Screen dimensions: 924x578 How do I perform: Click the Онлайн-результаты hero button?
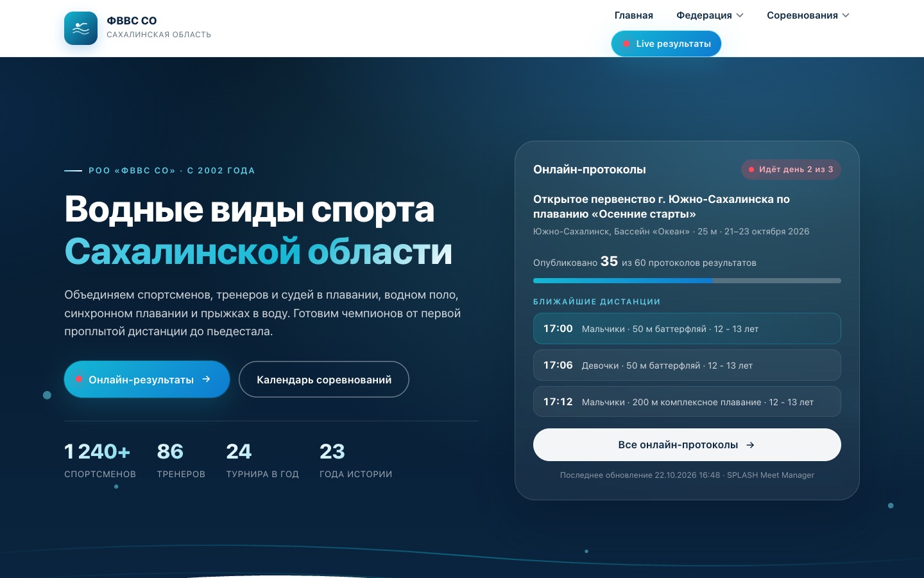[x=147, y=380]
